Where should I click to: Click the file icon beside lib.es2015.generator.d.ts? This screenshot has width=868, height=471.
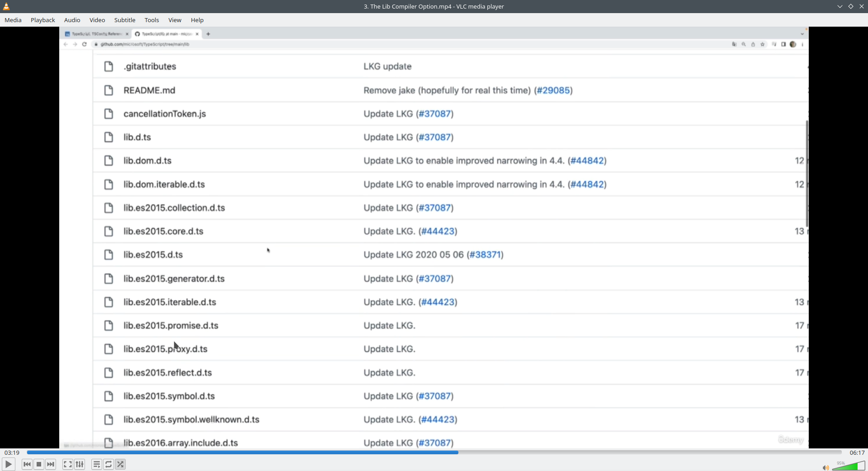coord(108,279)
